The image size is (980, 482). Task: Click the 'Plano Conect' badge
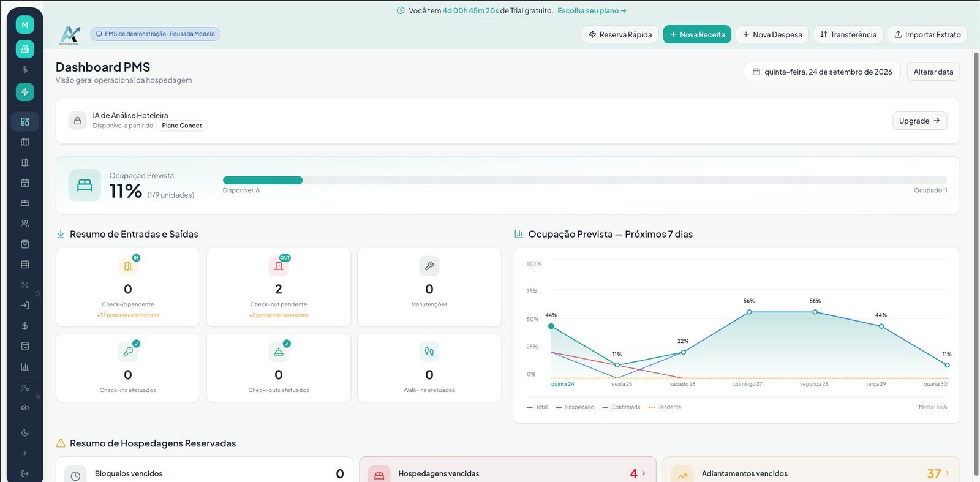pyautogui.click(x=182, y=126)
